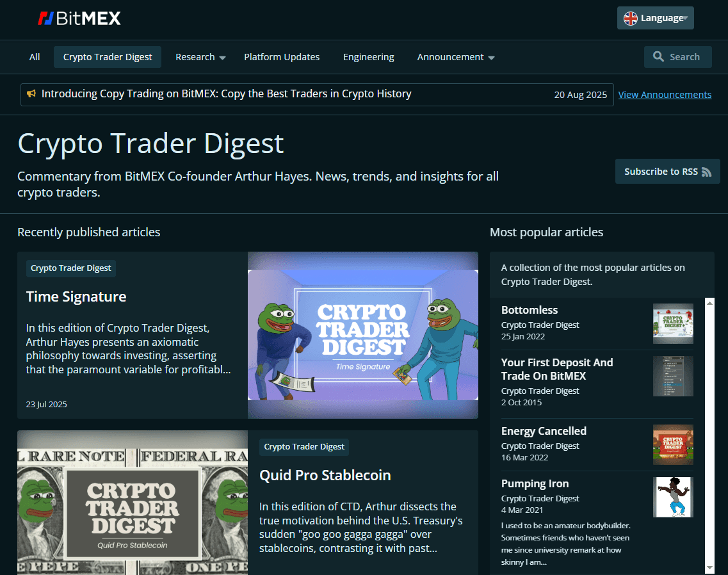The height and width of the screenshot is (575, 728).
Task: Open the Pumping Iron article
Action: click(x=535, y=483)
